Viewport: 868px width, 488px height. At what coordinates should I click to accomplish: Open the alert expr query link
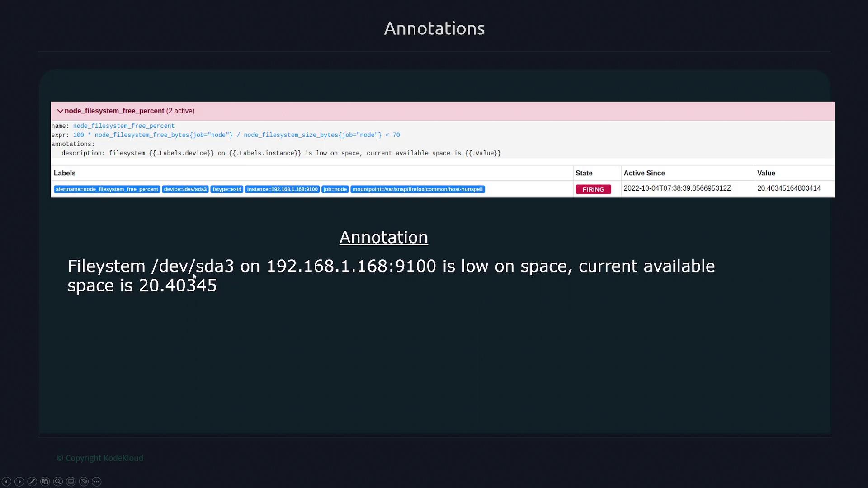coord(236,135)
